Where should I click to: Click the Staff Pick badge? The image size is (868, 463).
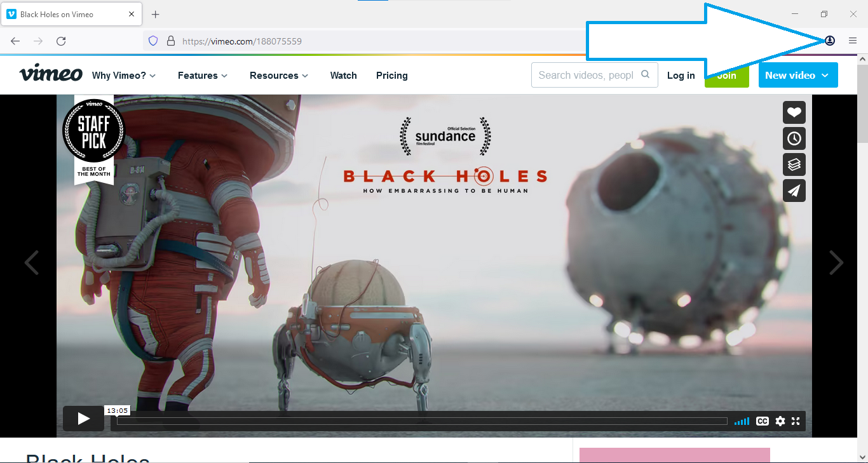point(94,140)
